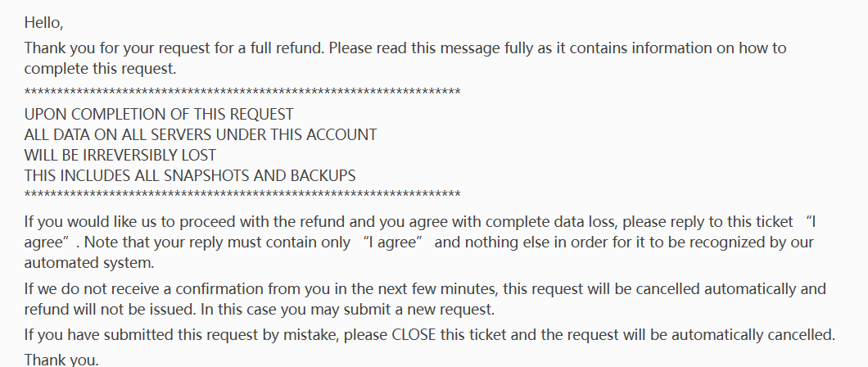Click the word "CLOSE" in the last paragraph
Viewport: 868px width, 367px height.
point(414,335)
